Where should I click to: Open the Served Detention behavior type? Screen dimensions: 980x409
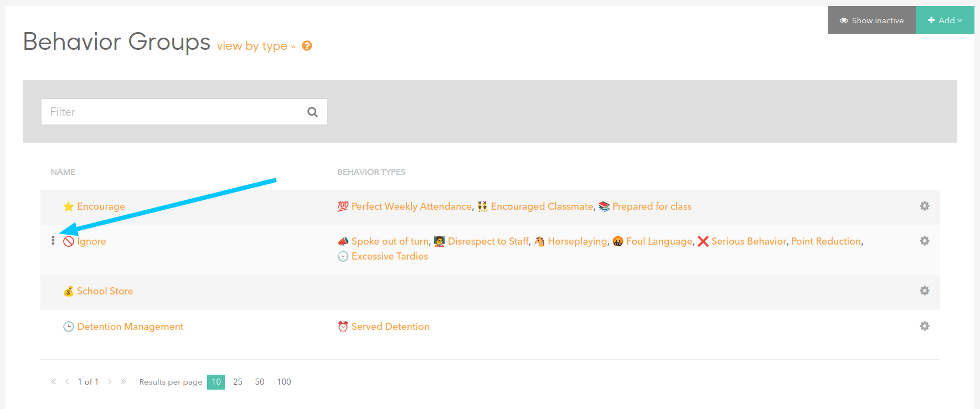(390, 327)
